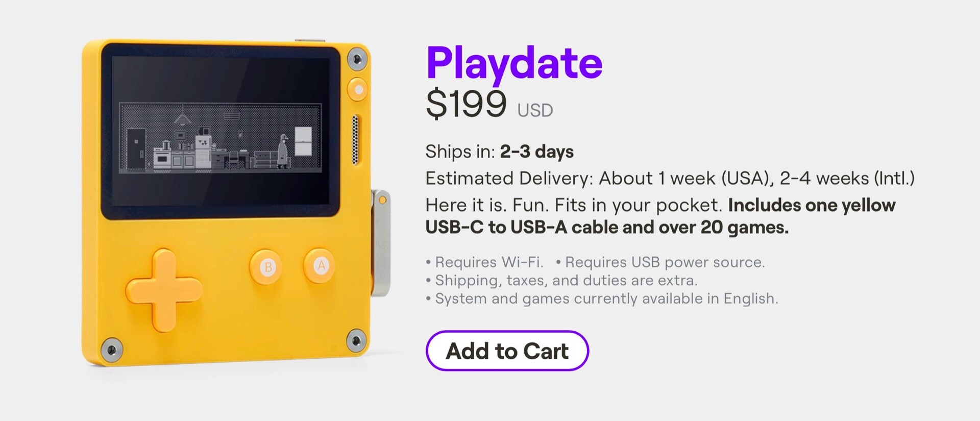Click the silver crank handle
980x421 pixels.
pos(381,243)
